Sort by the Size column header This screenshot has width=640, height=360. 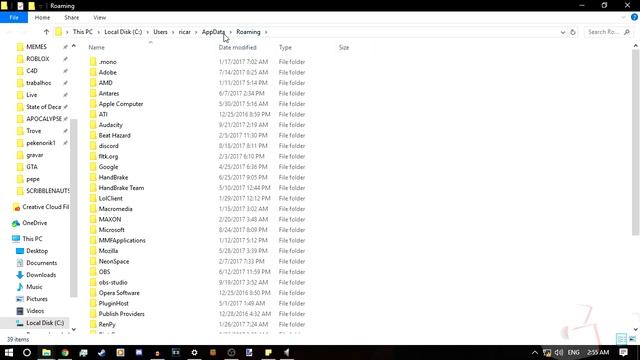pos(344,47)
